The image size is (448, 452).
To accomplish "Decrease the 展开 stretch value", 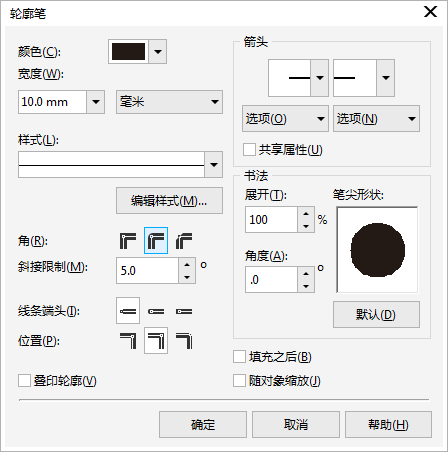I will tap(306, 226).
